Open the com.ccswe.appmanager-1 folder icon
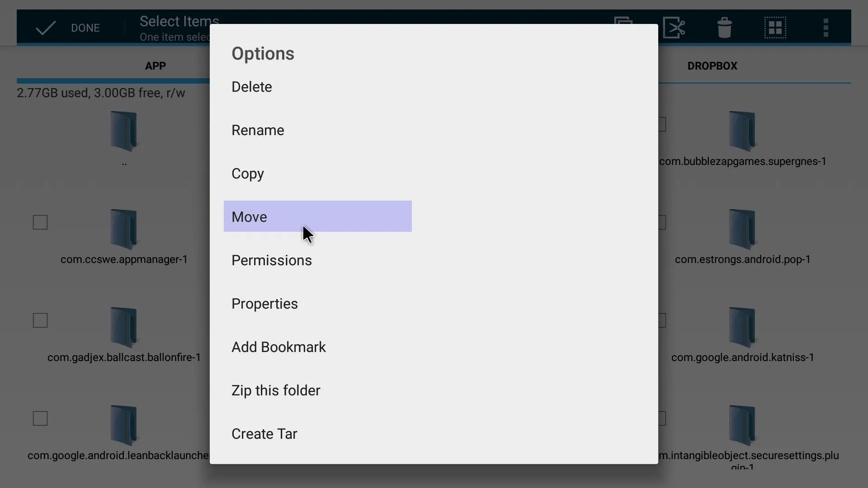This screenshot has width=868, height=488. (124, 229)
